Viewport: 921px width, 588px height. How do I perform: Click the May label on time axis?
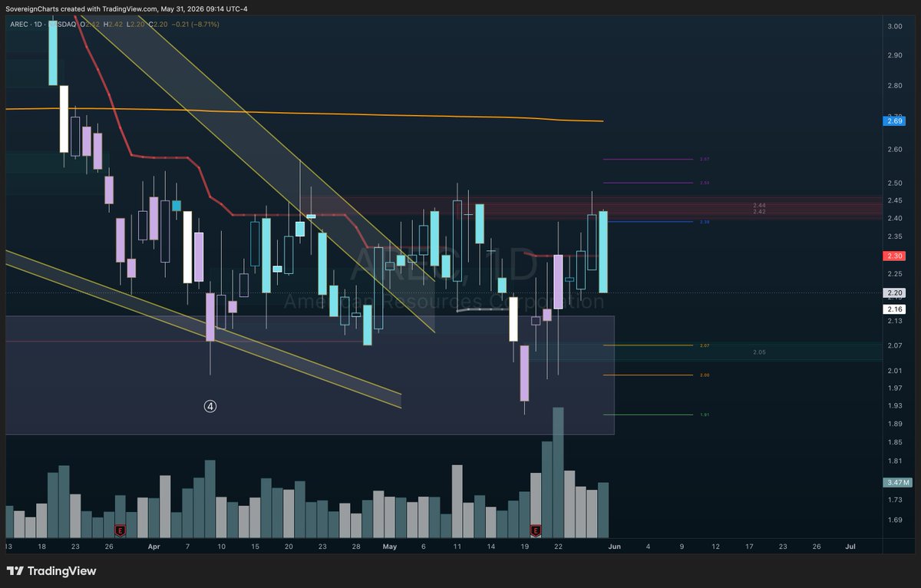coord(390,547)
